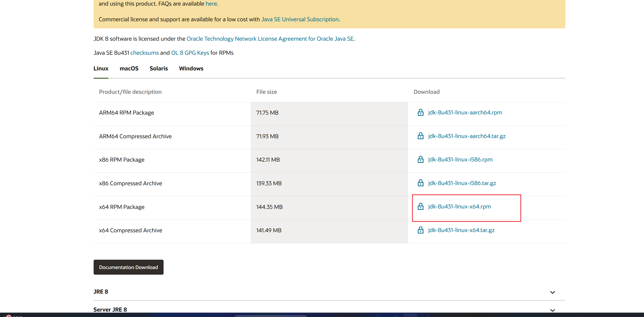Click the 'JRE 8' section title
644x317 pixels.
[101, 291]
